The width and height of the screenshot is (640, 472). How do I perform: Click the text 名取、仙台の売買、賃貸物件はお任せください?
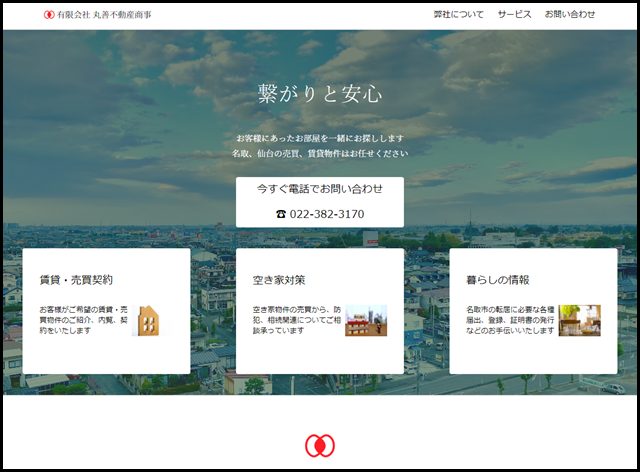click(320, 154)
